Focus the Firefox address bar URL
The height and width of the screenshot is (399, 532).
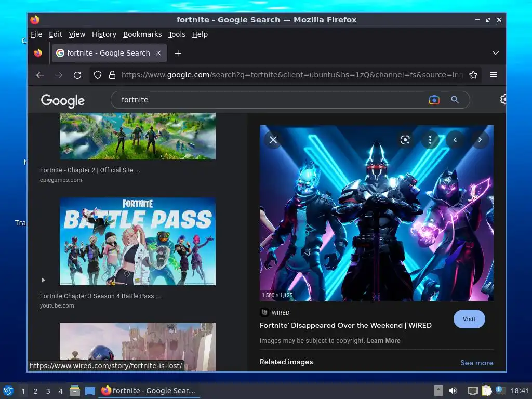pos(292,75)
